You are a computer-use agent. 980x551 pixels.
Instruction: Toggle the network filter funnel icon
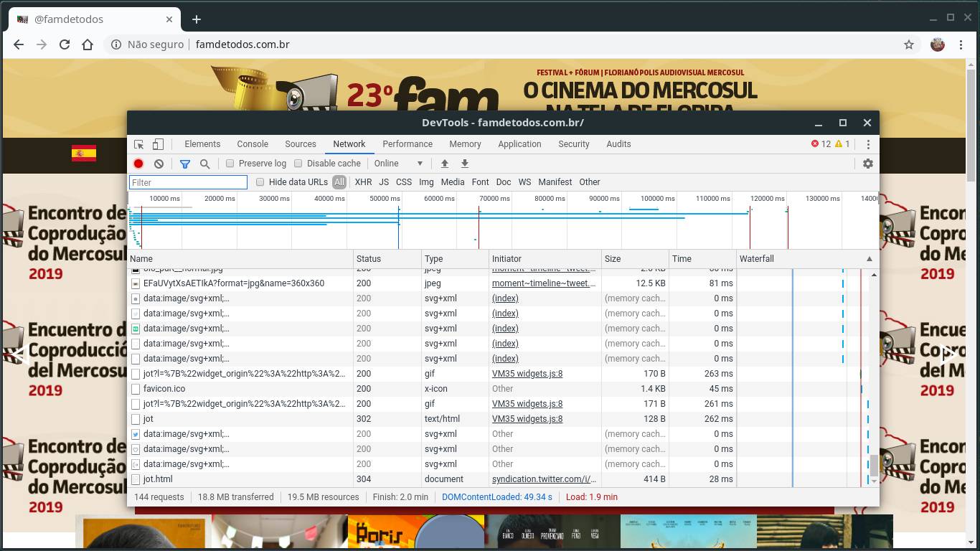(184, 164)
